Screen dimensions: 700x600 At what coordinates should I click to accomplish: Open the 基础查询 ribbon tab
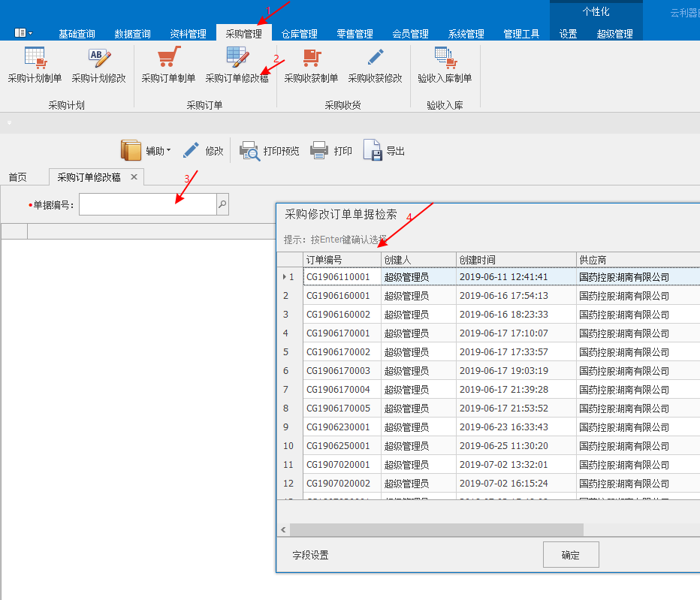point(77,34)
